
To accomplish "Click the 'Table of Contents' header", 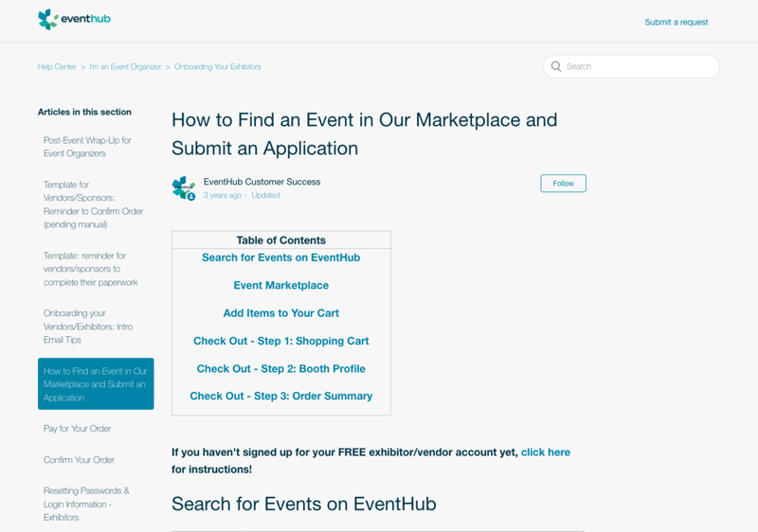I will pyautogui.click(x=280, y=240).
